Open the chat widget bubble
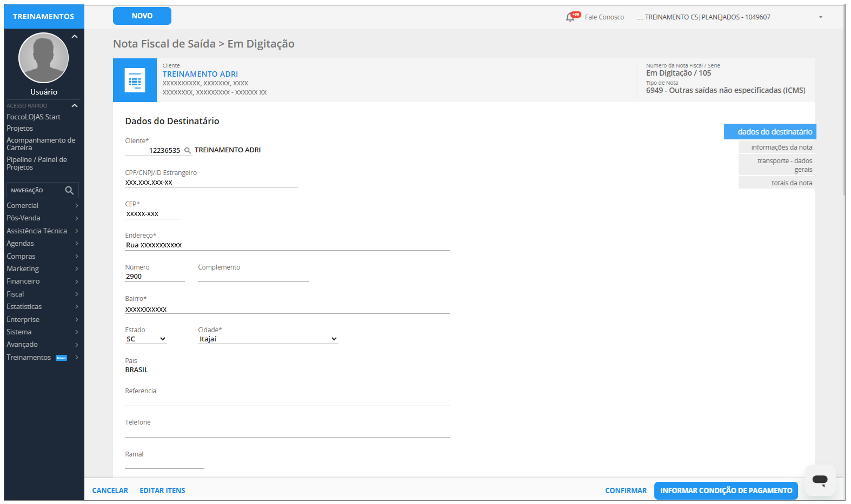The height and width of the screenshot is (504, 851). click(820, 480)
